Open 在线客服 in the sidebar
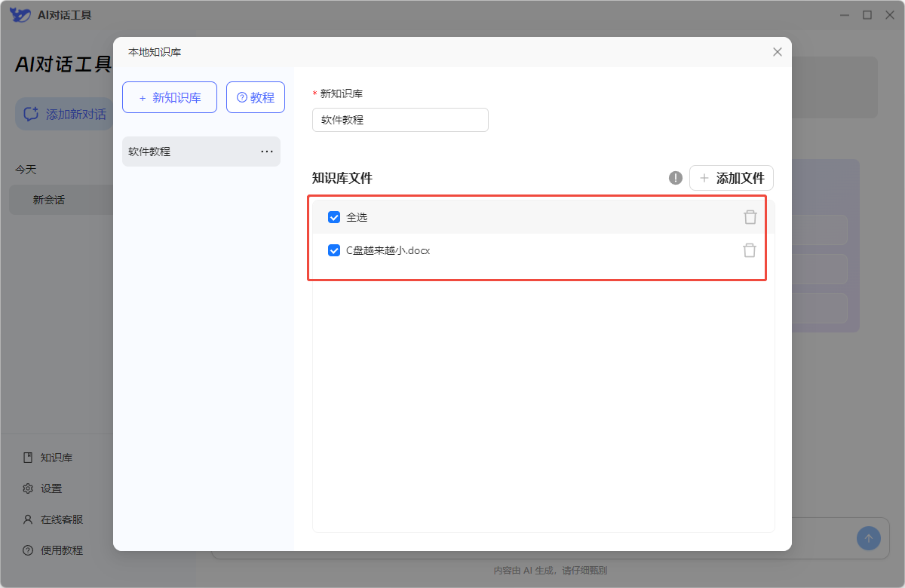 (x=53, y=519)
